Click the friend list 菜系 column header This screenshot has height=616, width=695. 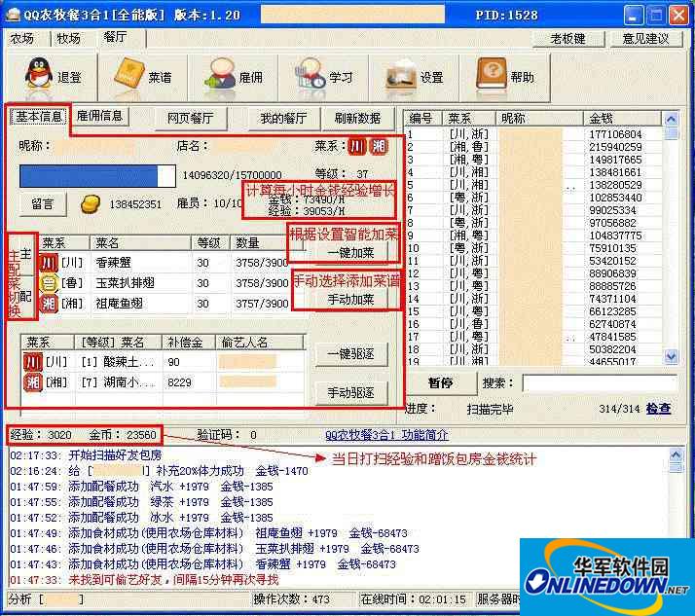[469, 119]
